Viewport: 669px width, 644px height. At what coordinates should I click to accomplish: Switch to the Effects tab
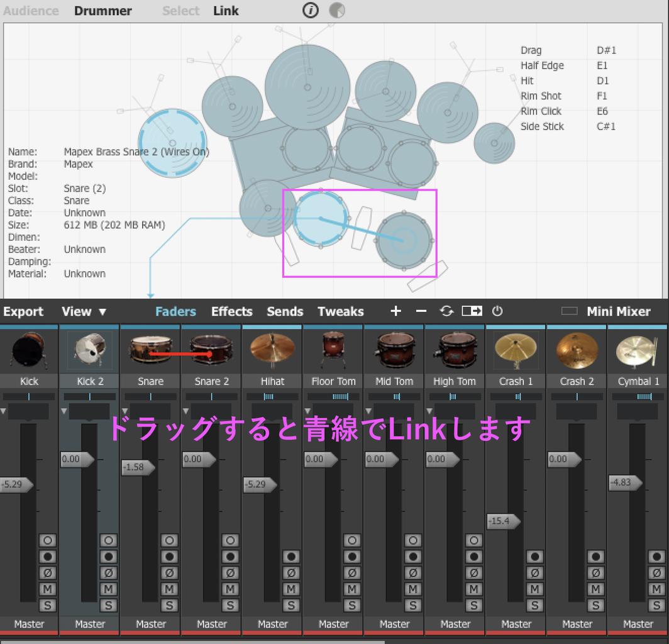pyautogui.click(x=231, y=311)
